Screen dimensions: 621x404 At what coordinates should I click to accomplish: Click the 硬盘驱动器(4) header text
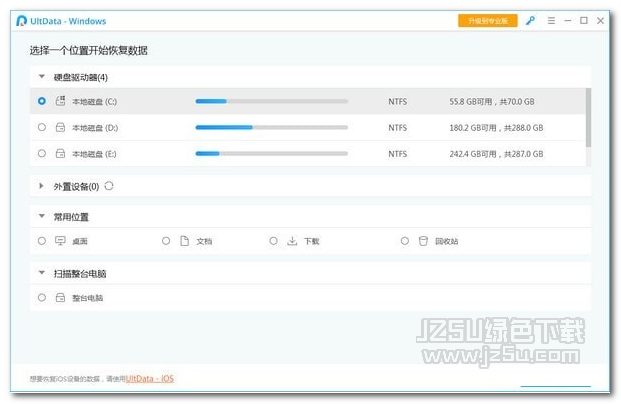[x=81, y=77]
